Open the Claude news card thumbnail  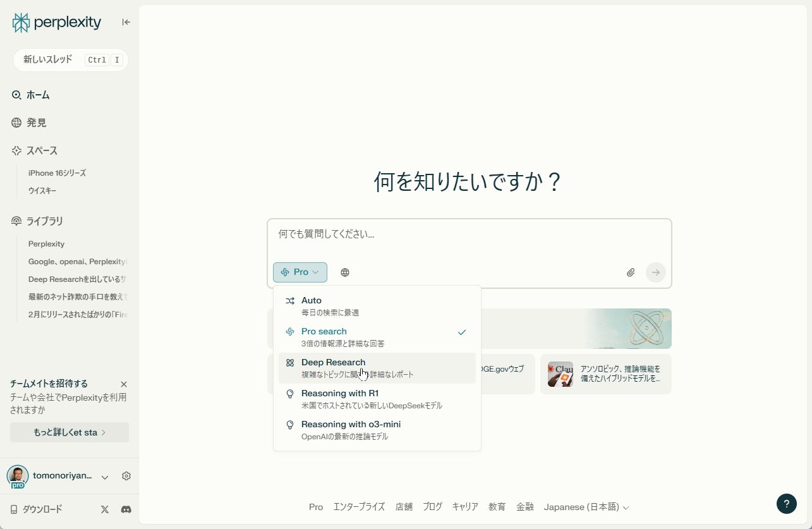(561, 374)
